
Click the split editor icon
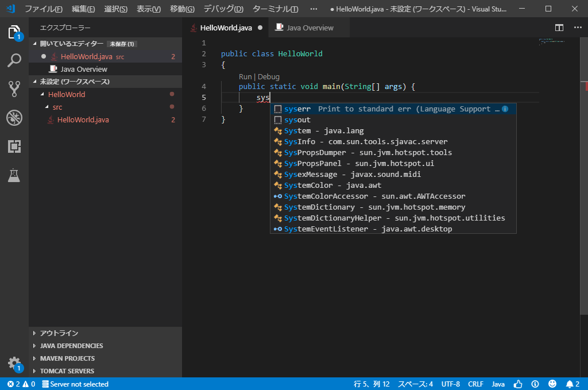pyautogui.click(x=559, y=28)
